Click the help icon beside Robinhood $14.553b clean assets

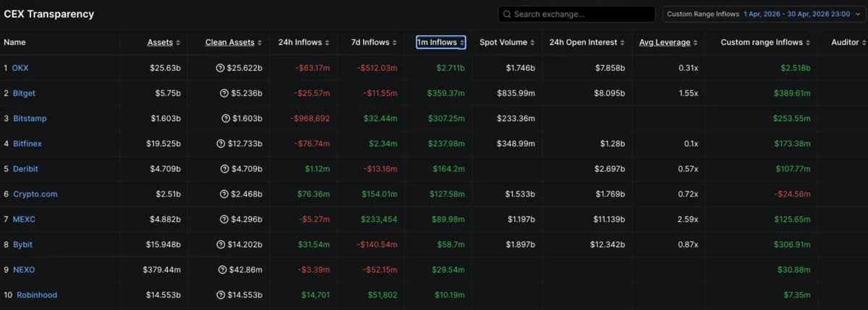[x=221, y=296]
